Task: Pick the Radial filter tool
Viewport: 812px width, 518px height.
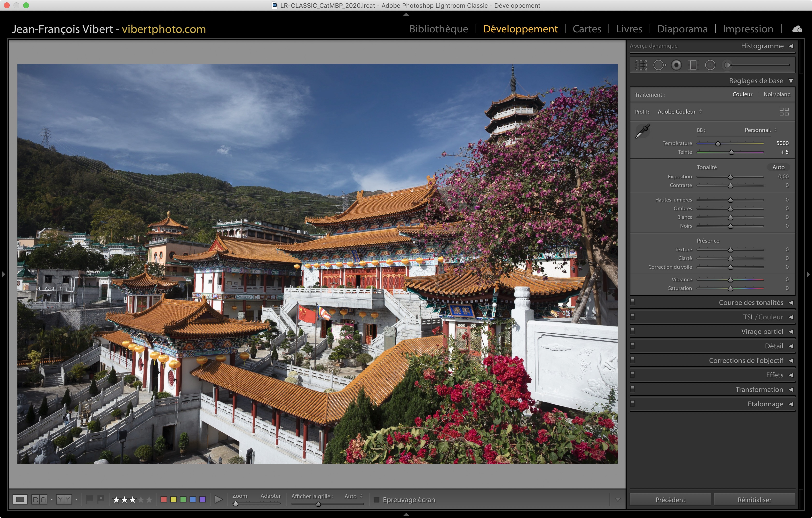Action: (710, 65)
